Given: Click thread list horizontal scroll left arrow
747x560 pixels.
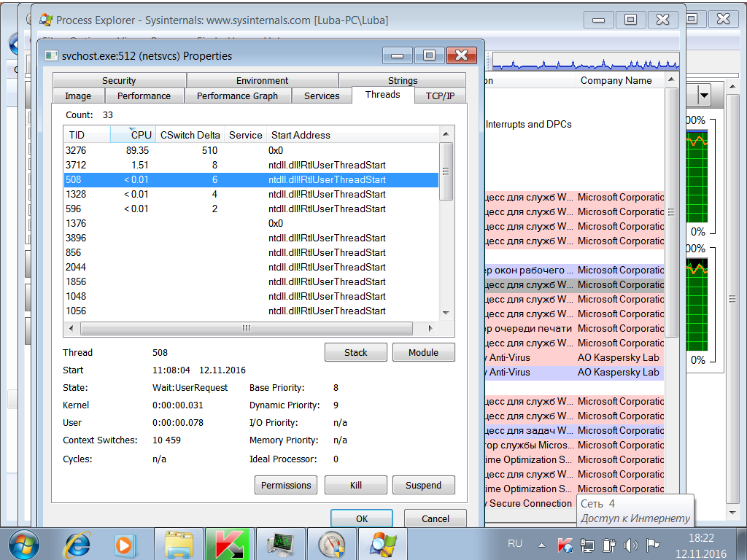Looking at the screenshot, I should [71, 328].
